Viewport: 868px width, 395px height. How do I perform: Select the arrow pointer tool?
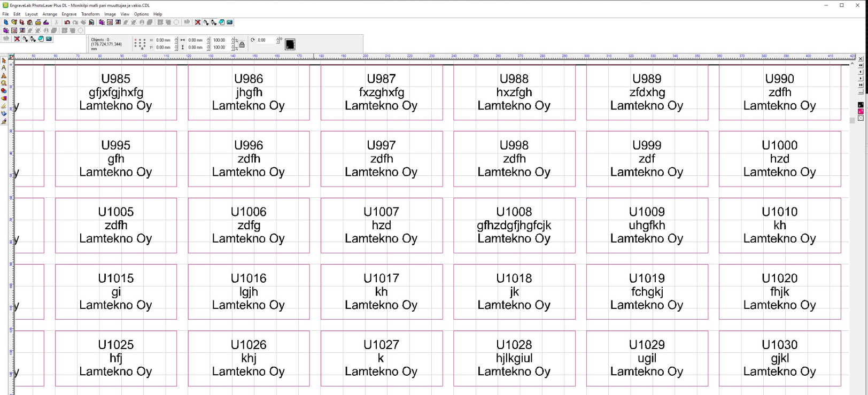pyautogui.click(x=4, y=61)
